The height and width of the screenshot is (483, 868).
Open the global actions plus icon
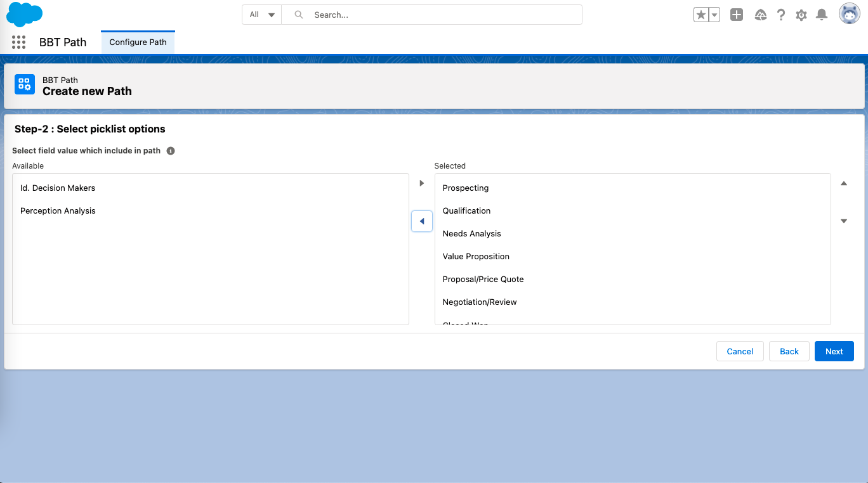(x=737, y=15)
